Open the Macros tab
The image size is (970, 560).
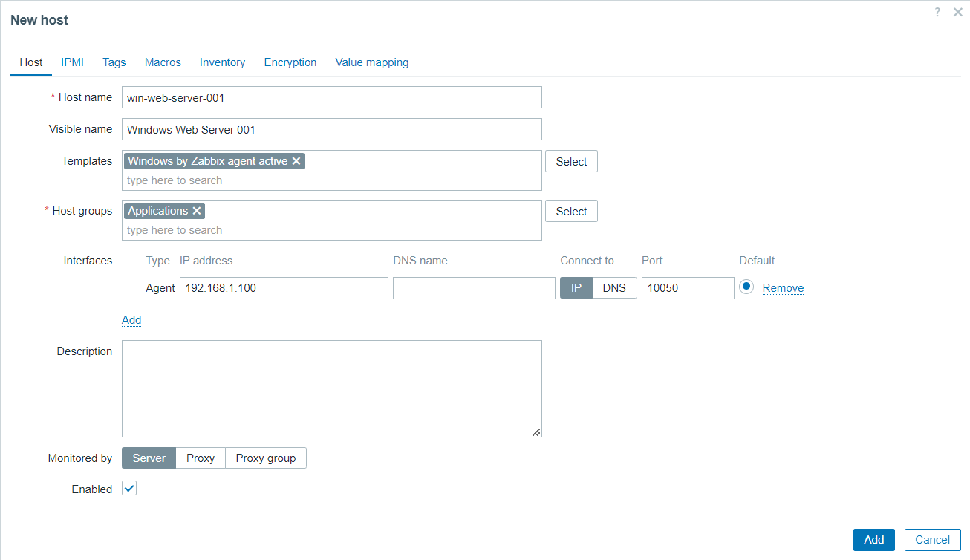[163, 62]
